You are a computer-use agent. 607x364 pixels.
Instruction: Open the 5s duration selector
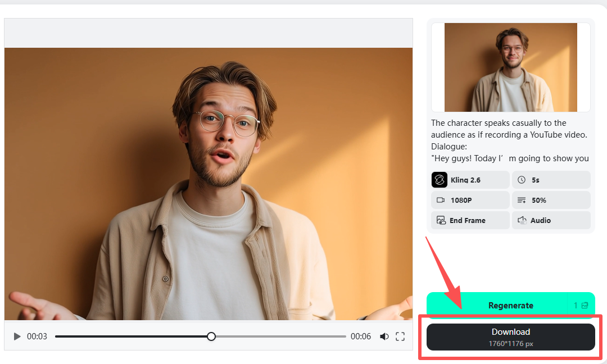551,180
